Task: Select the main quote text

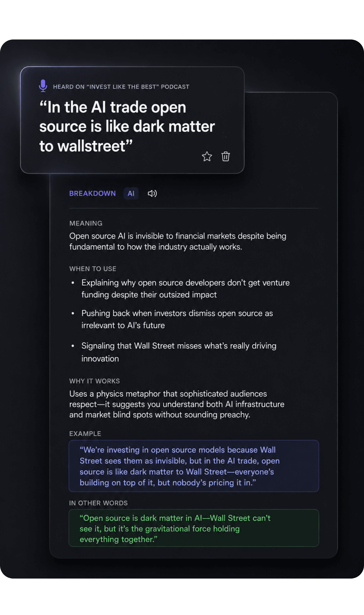Action: click(x=127, y=126)
